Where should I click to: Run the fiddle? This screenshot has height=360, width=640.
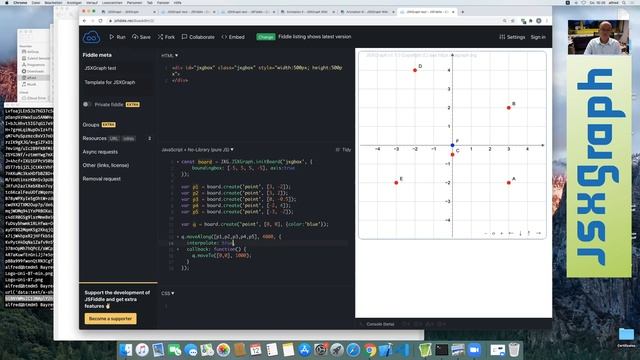tap(117, 37)
